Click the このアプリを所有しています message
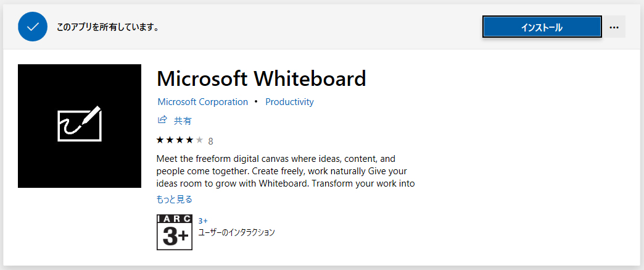The height and width of the screenshot is (270, 644). click(108, 28)
